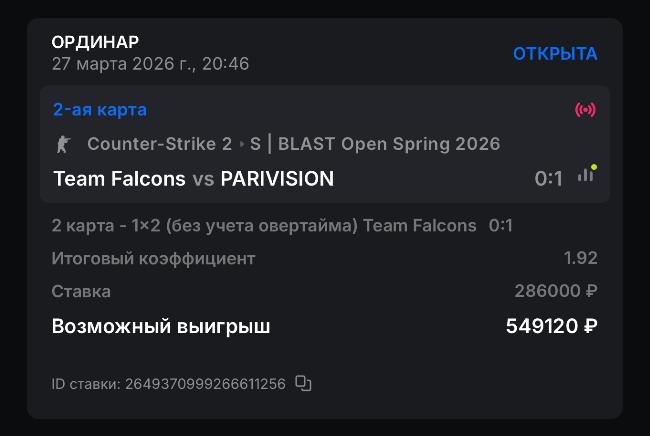Click the Counter-Strike 2 game icon
Viewport: 650px width, 436px height.
[x=63, y=144]
